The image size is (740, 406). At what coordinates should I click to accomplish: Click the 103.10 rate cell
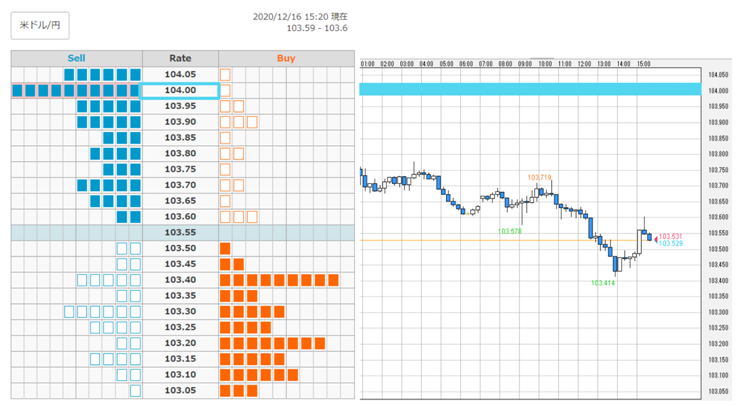pos(180,375)
